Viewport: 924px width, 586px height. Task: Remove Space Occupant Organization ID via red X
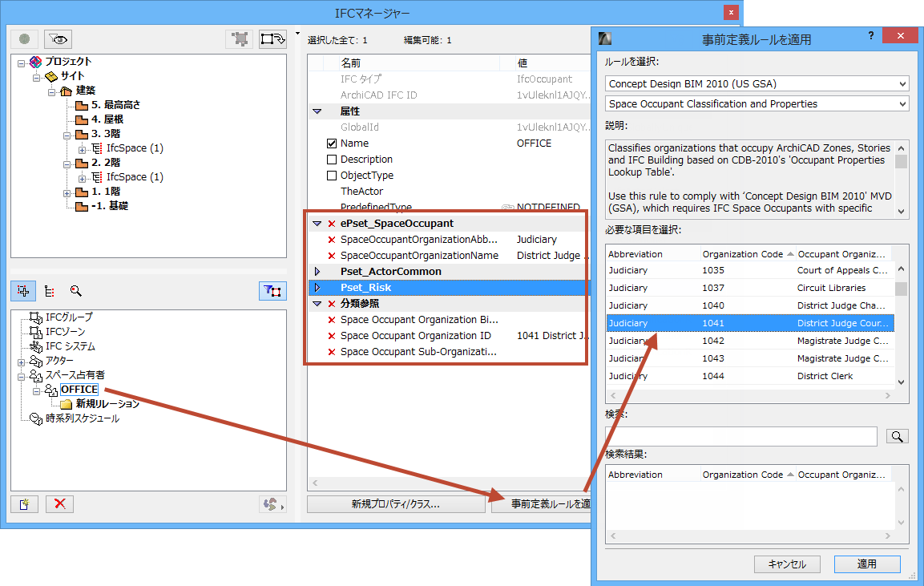332,336
